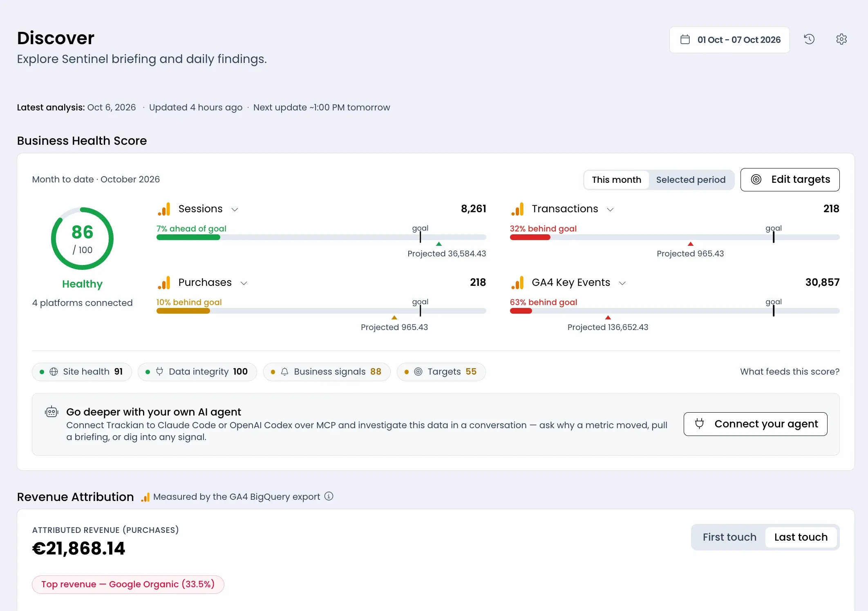Expand the Purchases metric dropdown
868x611 pixels.
click(x=244, y=283)
